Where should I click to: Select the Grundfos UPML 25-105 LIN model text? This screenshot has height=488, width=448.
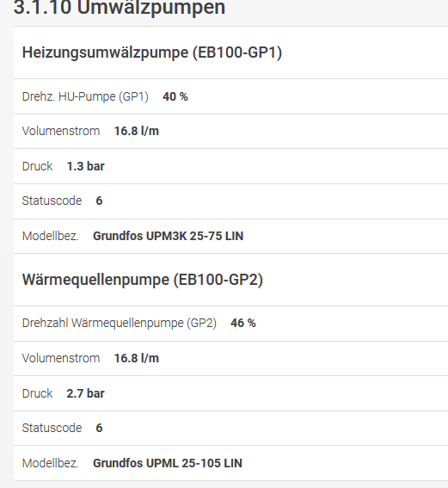pos(168,463)
